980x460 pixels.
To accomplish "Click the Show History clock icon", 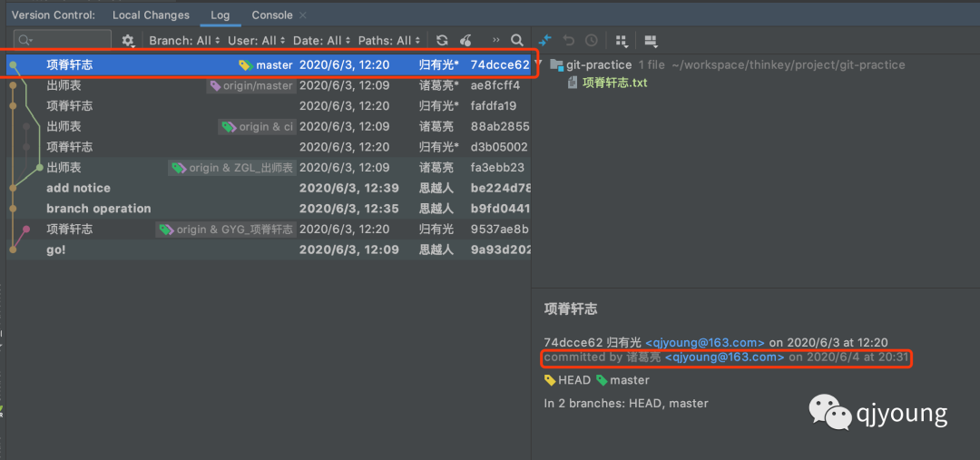I will pos(592,41).
